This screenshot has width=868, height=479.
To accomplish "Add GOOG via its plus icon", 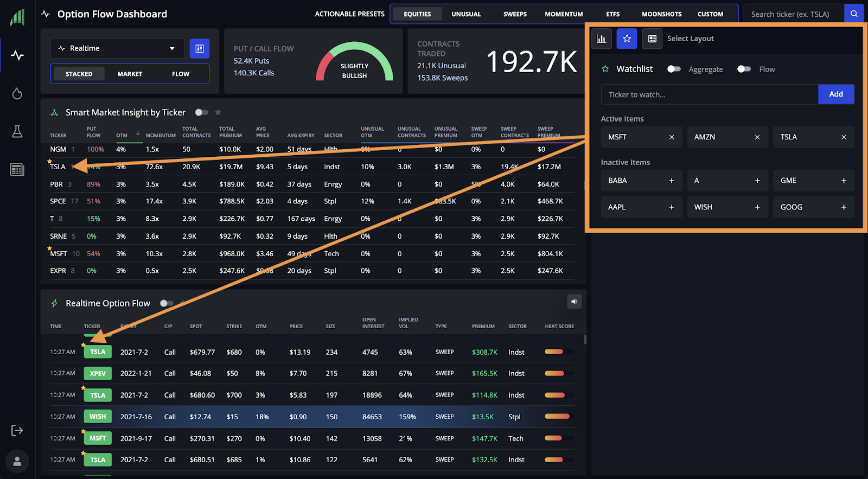I will pyautogui.click(x=844, y=207).
